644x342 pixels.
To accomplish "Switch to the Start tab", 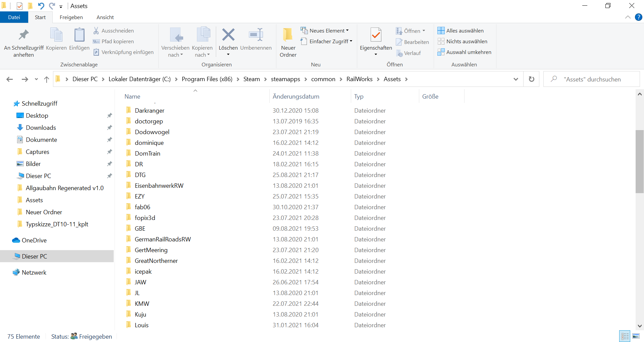I will [x=40, y=17].
